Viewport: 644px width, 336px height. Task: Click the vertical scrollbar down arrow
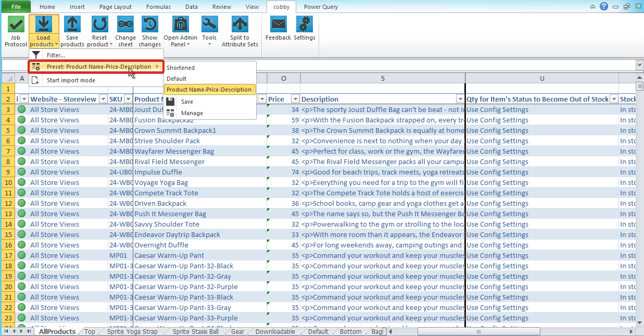[639, 323]
